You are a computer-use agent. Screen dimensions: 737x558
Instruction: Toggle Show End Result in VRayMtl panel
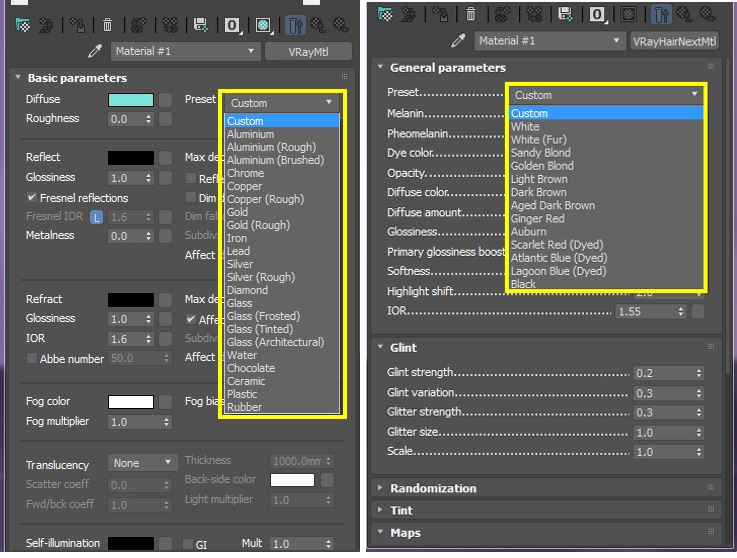click(295, 25)
